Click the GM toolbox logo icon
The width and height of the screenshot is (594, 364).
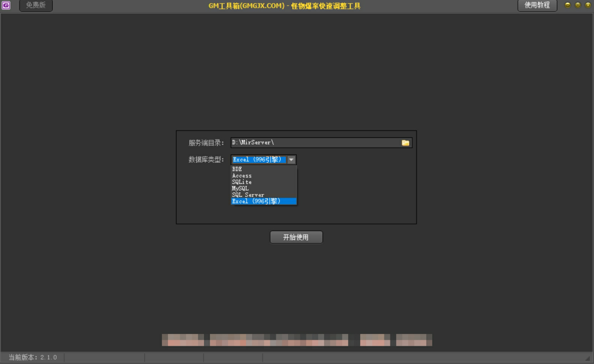point(6,5)
